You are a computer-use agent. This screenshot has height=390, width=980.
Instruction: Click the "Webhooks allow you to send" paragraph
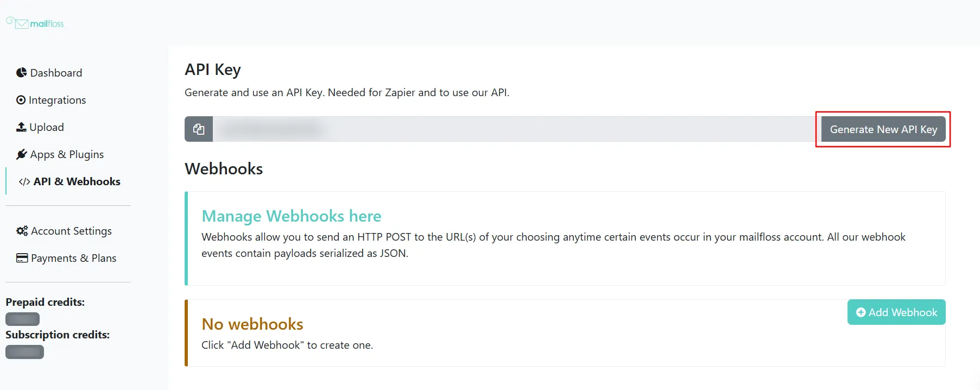point(554,245)
